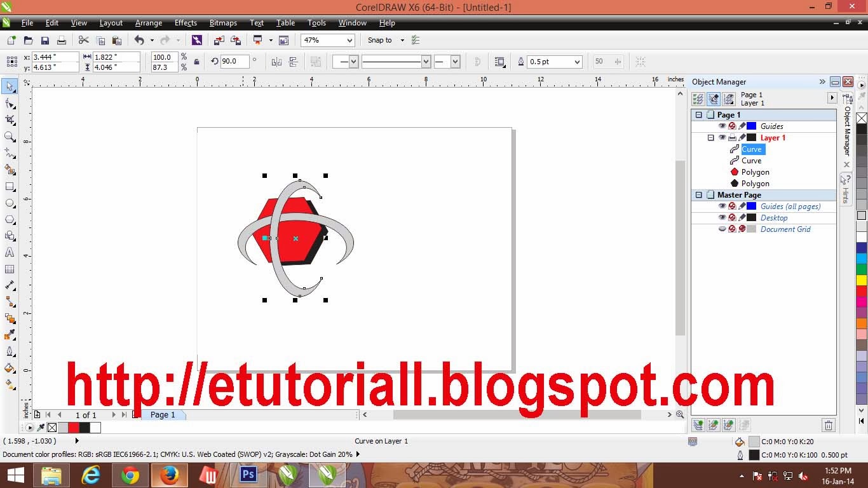
Task: Open the end arrowhead dropdown
Action: (455, 62)
